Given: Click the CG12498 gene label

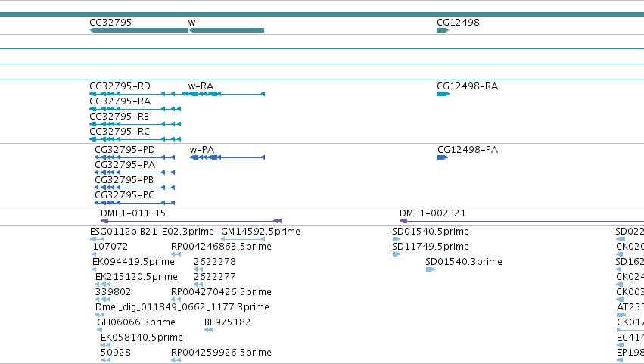Looking at the screenshot, I should pyautogui.click(x=458, y=23).
